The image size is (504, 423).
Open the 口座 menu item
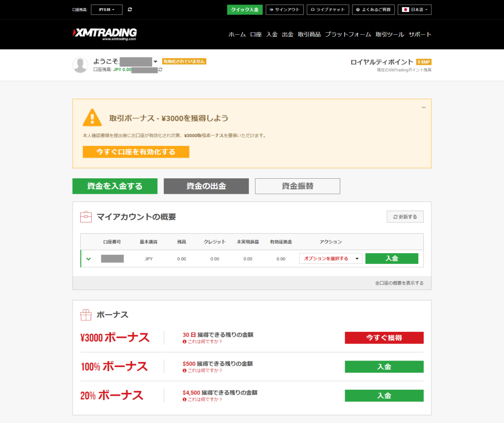click(256, 34)
